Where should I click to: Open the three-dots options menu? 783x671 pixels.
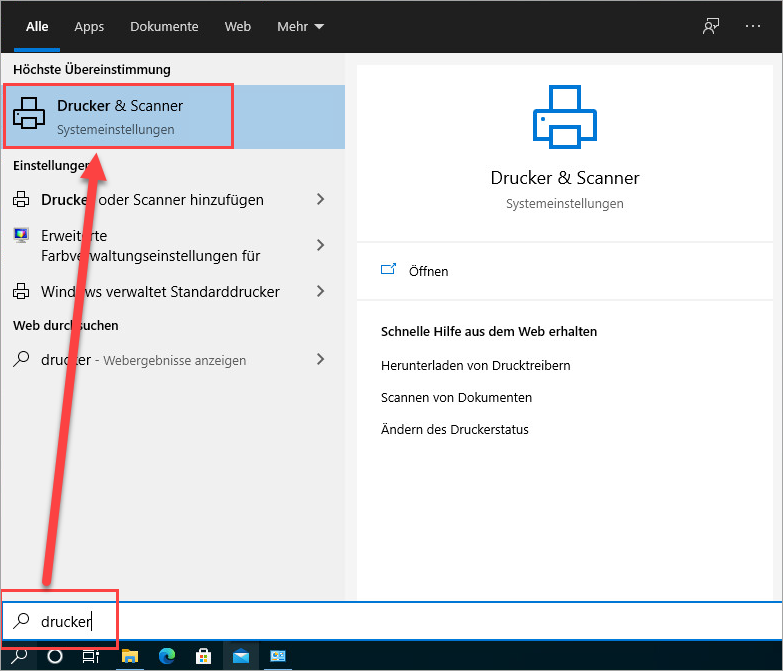[x=753, y=26]
